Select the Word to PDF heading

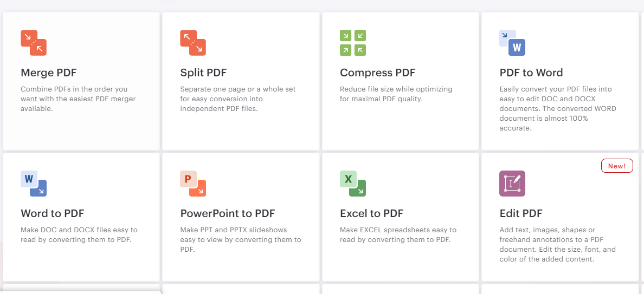pyautogui.click(x=52, y=214)
